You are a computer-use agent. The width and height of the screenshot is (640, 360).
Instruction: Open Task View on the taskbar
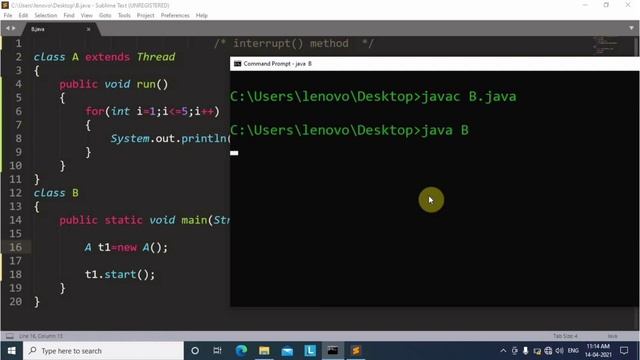[218, 351]
